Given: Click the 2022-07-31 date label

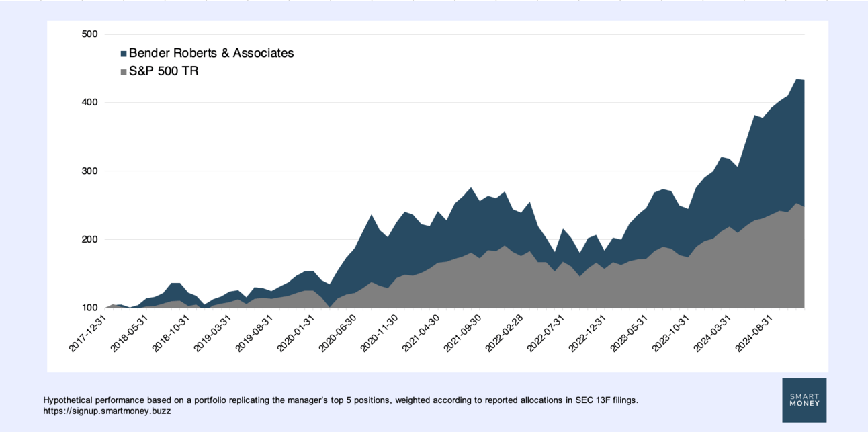Looking at the screenshot, I should 546,333.
